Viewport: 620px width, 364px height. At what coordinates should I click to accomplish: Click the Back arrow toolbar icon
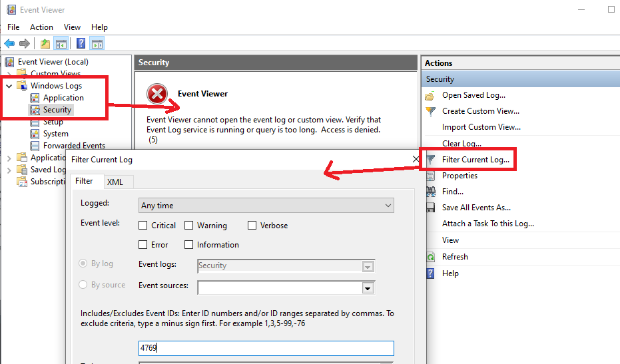coord(9,43)
